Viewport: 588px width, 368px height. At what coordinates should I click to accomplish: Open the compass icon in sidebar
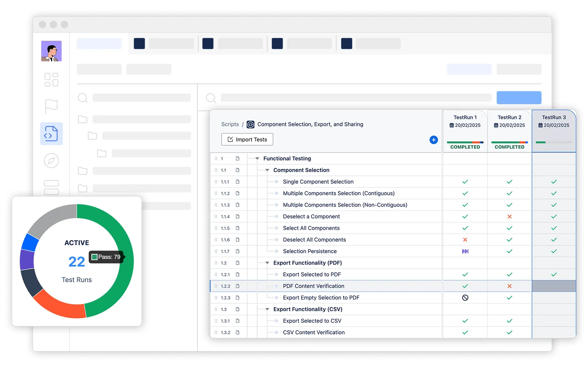click(x=51, y=160)
